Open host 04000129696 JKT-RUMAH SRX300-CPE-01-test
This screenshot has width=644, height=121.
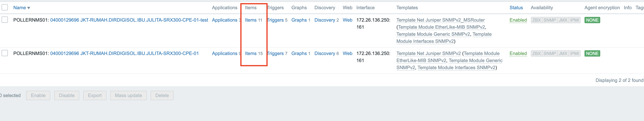coord(129,20)
